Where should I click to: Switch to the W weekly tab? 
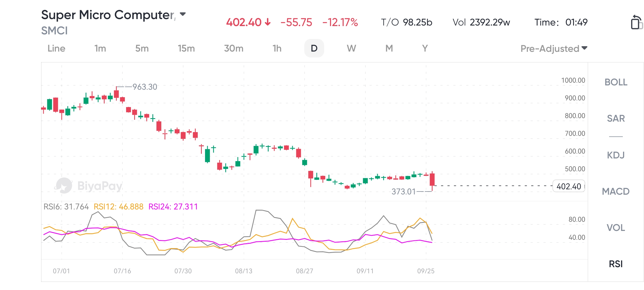(352, 48)
